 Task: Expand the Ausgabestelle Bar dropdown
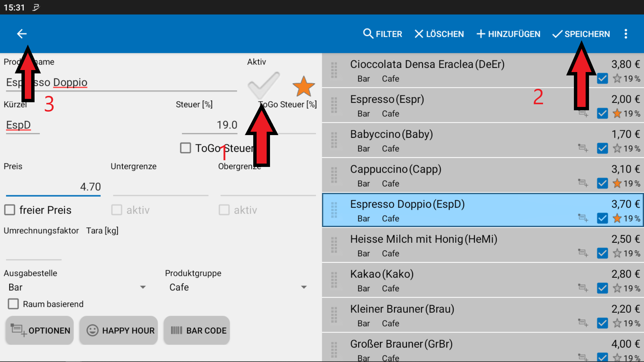(77, 287)
